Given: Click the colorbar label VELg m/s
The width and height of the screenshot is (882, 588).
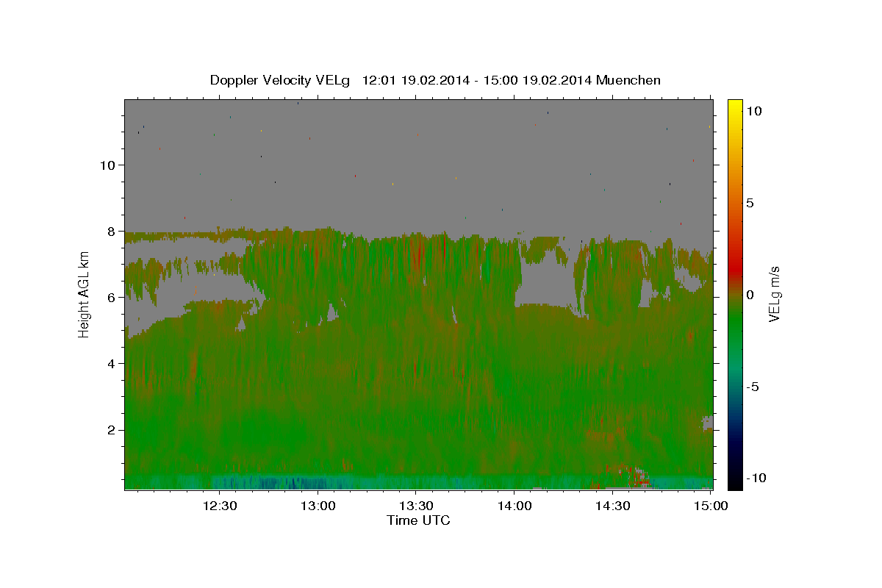Looking at the screenshot, I should pos(774,294).
